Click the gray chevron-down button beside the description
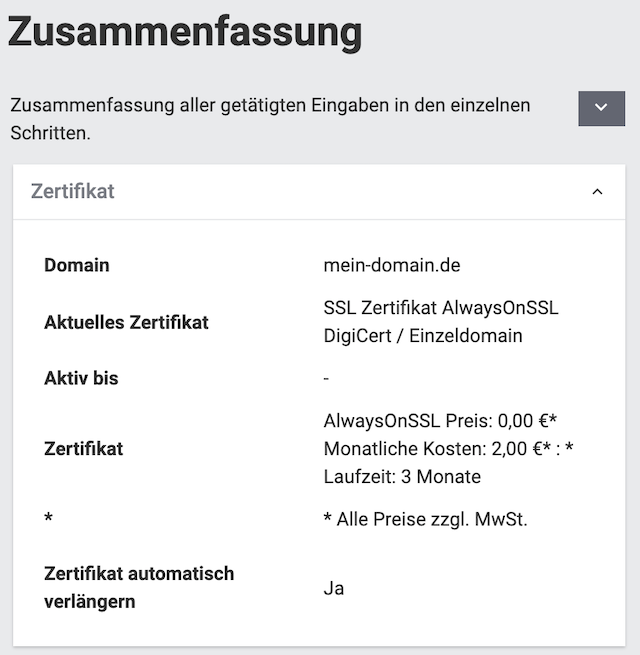This screenshot has width=640, height=655. pyautogui.click(x=601, y=108)
